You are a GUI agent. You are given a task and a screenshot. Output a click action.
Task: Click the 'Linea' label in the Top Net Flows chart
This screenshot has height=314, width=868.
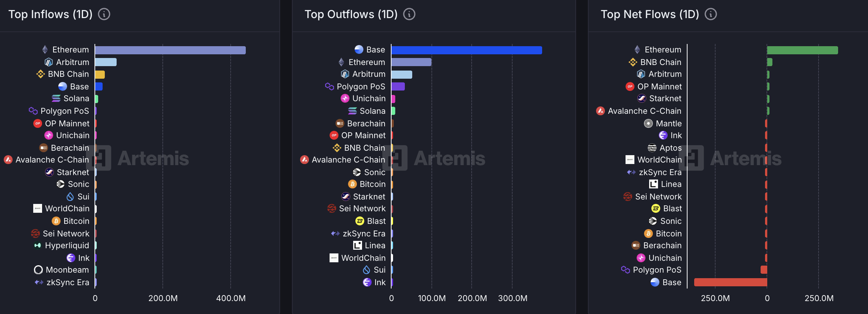pos(671,184)
